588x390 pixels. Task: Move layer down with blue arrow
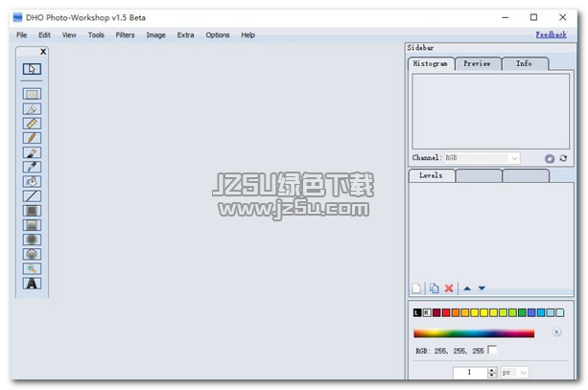pyautogui.click(x=482, y=288)
